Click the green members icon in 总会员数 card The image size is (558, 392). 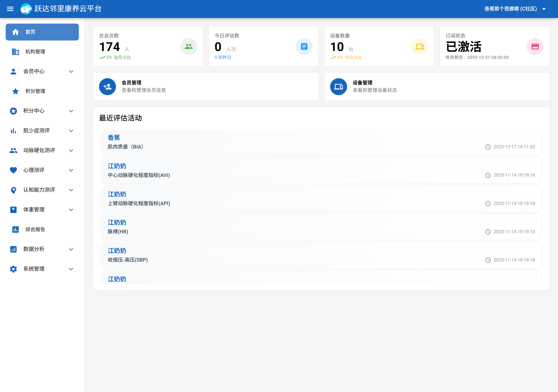(x=189, y=47)
